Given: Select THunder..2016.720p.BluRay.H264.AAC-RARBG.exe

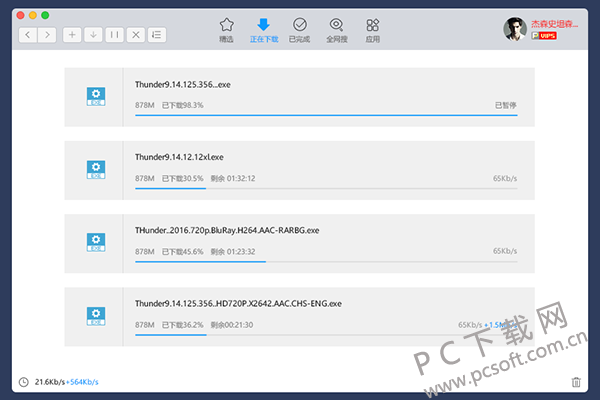Looking at the screenshot, I should [227, 230].
